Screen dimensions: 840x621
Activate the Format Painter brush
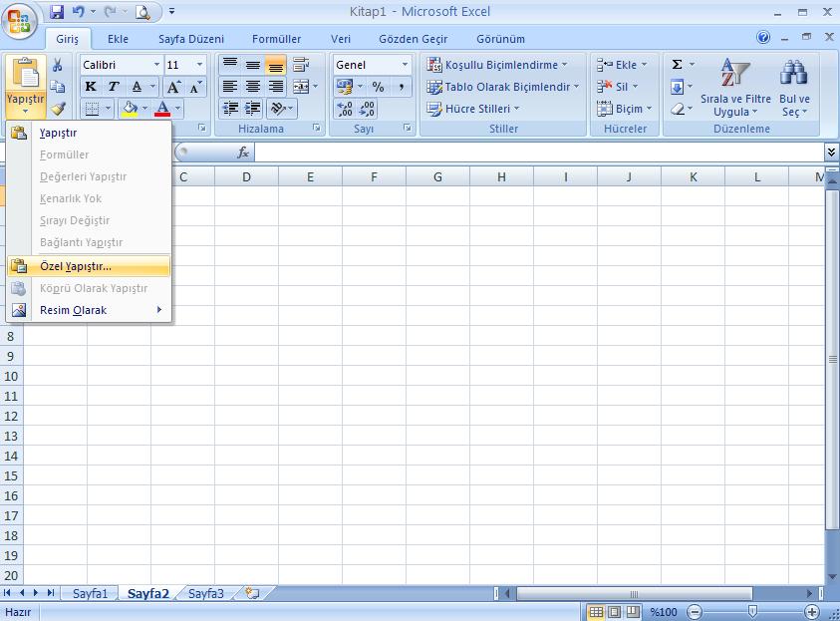pyautogui.click(x=58, y=109)
